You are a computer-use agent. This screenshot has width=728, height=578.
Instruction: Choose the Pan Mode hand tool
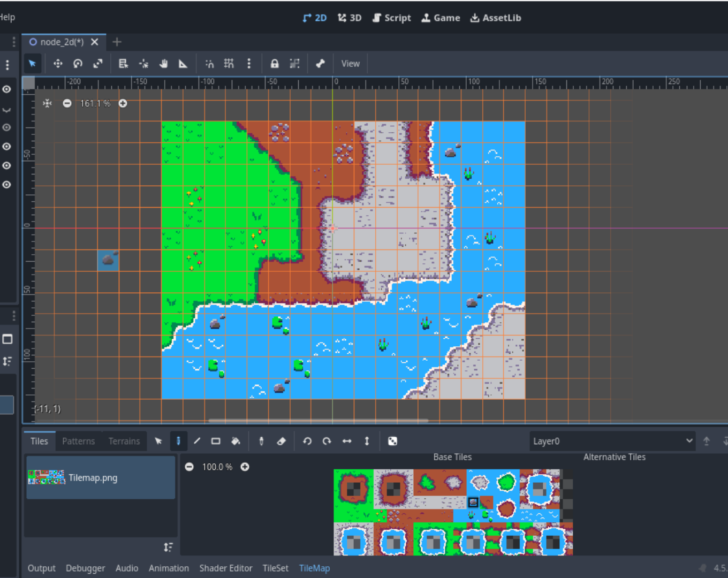163,64
